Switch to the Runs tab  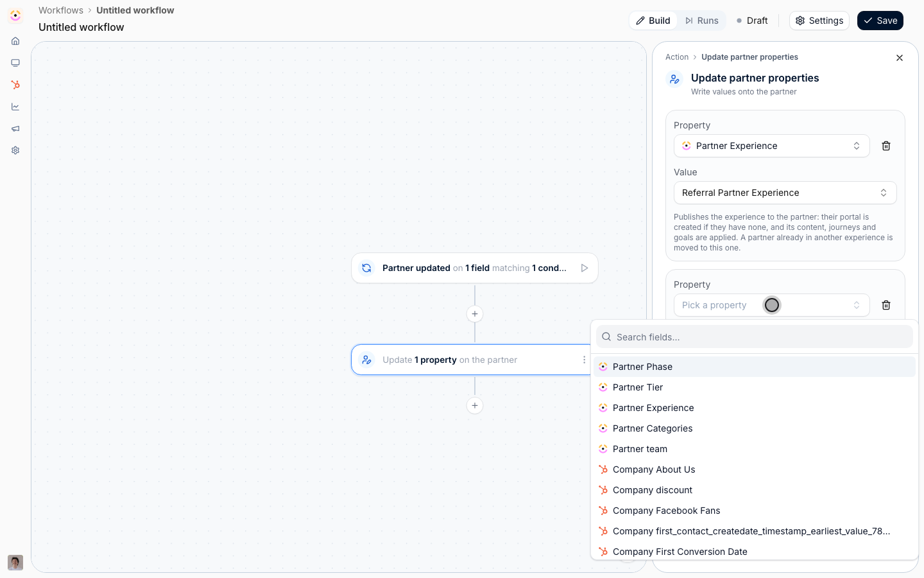[x=701, y=21]
